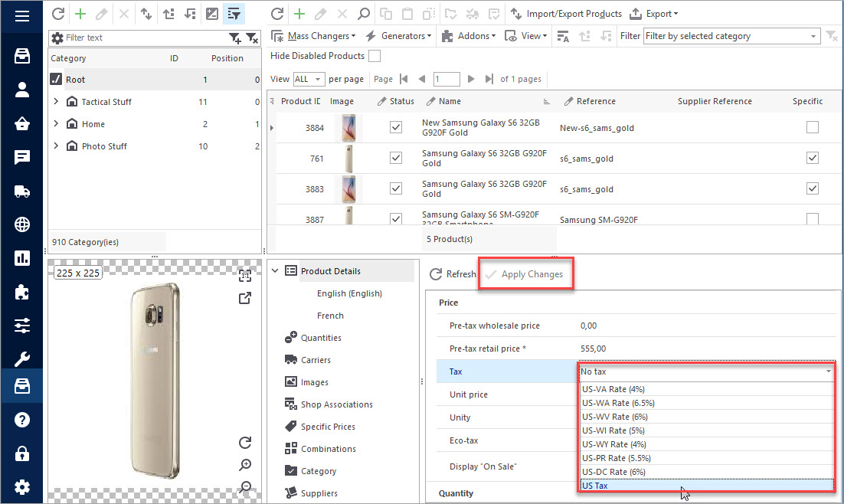Choose US Tax from dropdown list
This screenshot has height=504, width=844.
coord(707,486)
